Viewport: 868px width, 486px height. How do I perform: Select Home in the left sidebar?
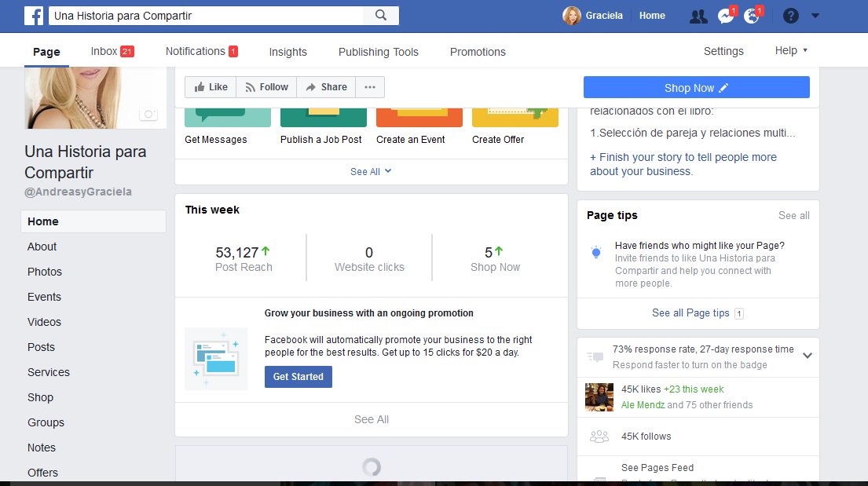93,221
